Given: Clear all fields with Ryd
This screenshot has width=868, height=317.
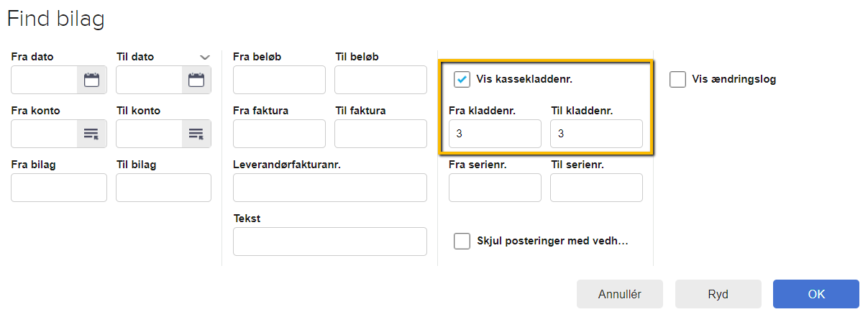Looking at the screenshot, I should click(718, 294).
